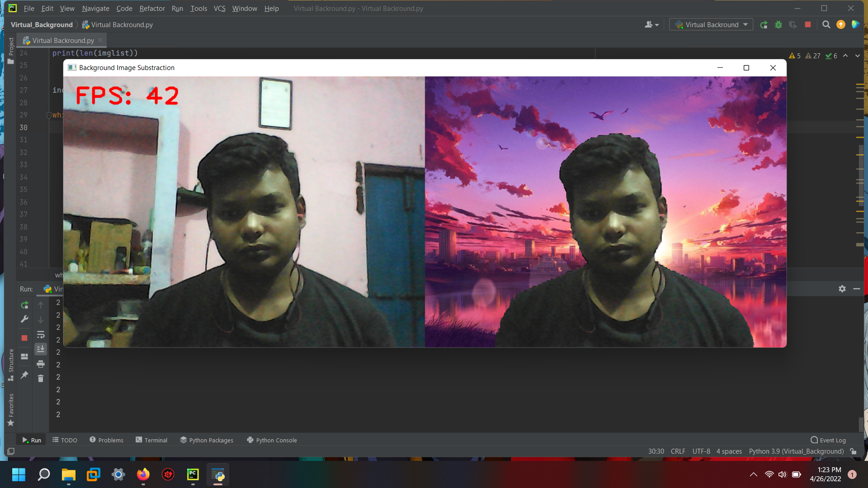Select the Python 3.9 interpreter in status bar
This screenshot has width=868, height=488.
point(796,451)
